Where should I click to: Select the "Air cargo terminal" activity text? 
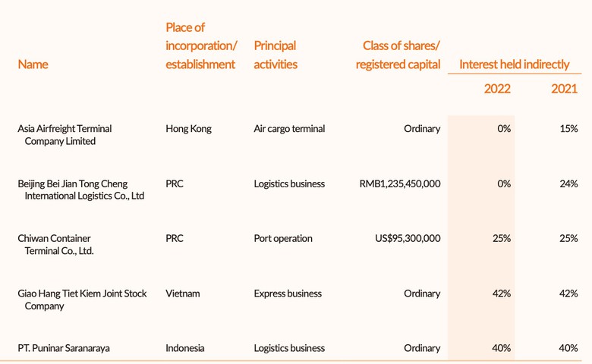[x=289, y=129]
